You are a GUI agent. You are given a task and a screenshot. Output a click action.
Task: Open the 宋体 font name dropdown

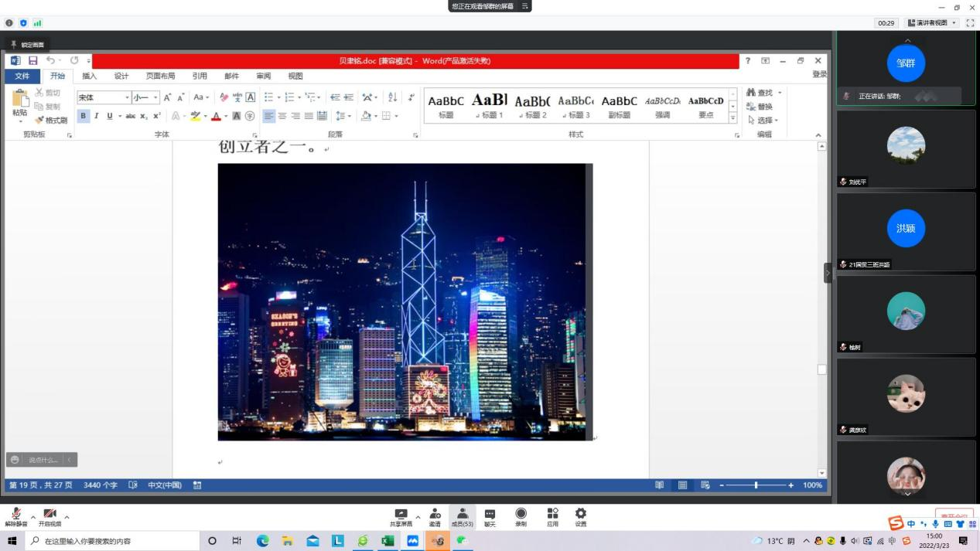click(x=127, y=97)
